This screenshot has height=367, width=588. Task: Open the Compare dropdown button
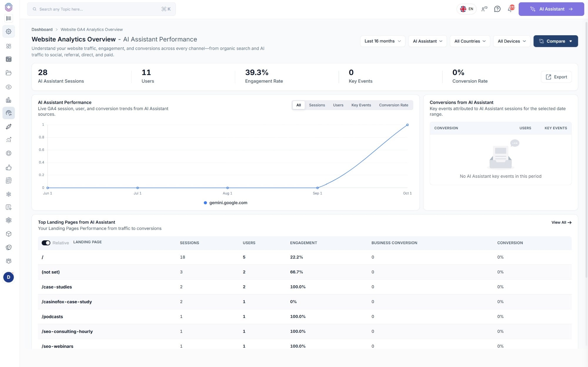point(556,41)
